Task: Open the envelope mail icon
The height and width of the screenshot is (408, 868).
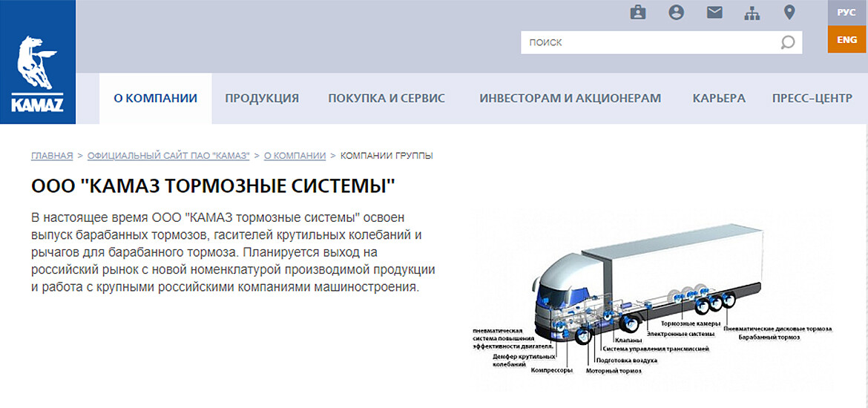Action: tap(714, 13)
